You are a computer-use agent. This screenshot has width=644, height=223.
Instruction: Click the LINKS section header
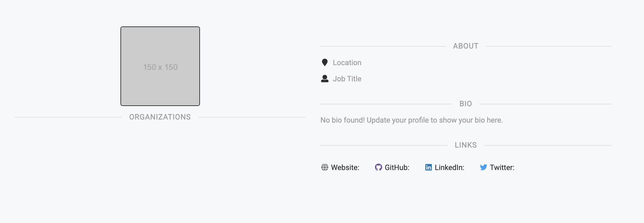(x=466, y=145)
